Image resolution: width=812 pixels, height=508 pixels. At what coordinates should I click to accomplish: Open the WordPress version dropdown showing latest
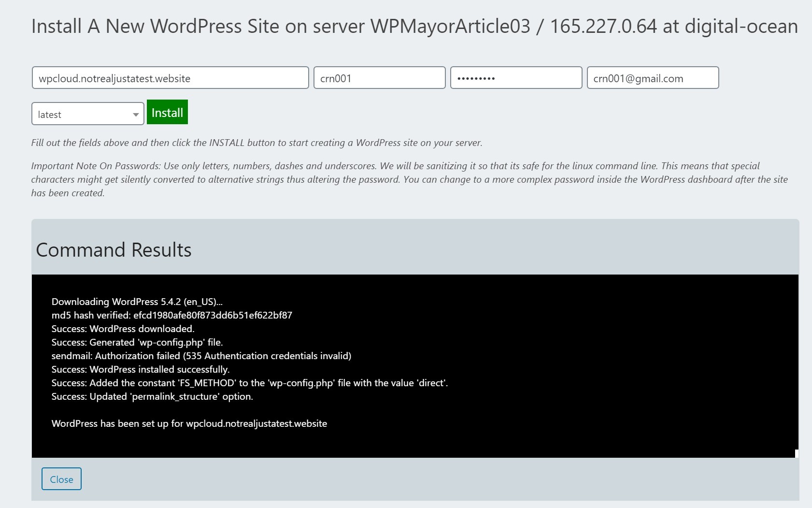tap(88, 114)
